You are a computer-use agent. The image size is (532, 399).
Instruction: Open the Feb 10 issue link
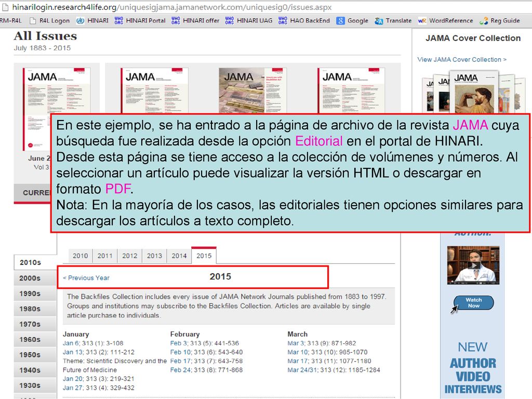coord(180,352)
